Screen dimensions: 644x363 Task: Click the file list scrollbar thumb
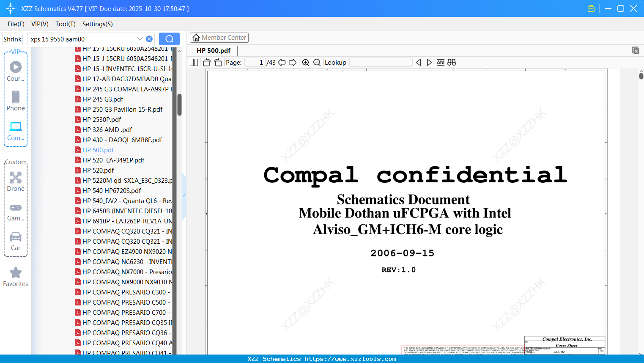coord(179,105)
